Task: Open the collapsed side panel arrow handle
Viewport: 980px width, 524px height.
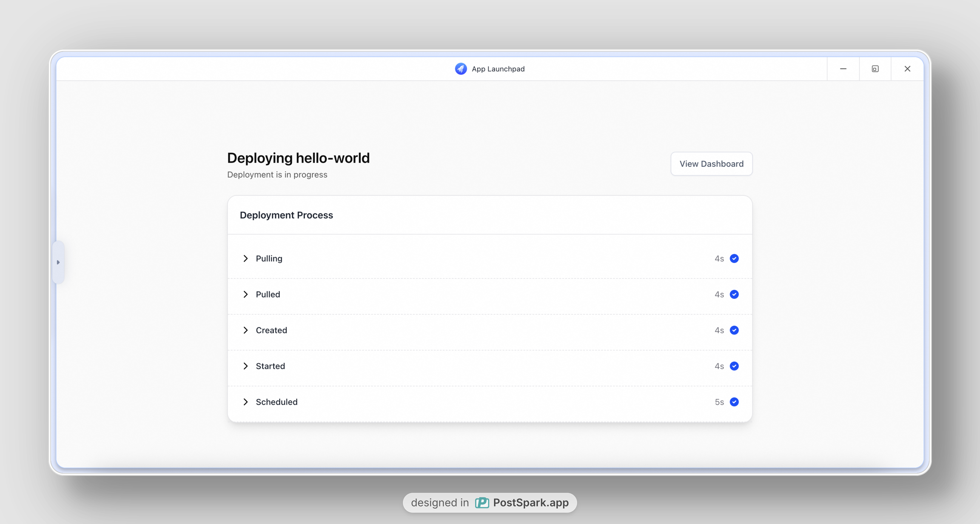Action: [x=58, y=262]
